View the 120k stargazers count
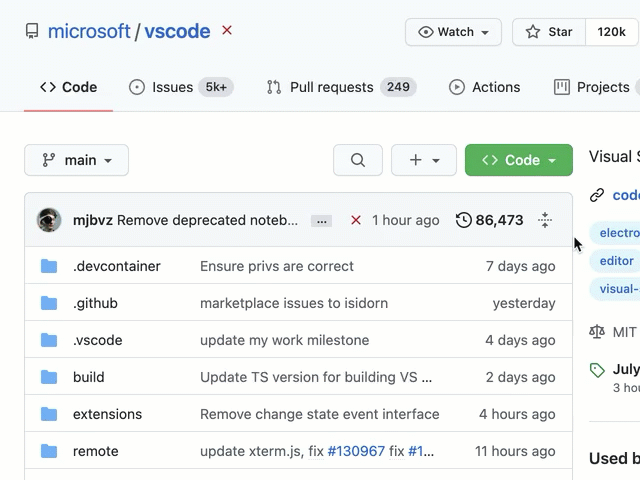Screen dimensions: 640x480 pyautogui.click(x=611, y=32)
